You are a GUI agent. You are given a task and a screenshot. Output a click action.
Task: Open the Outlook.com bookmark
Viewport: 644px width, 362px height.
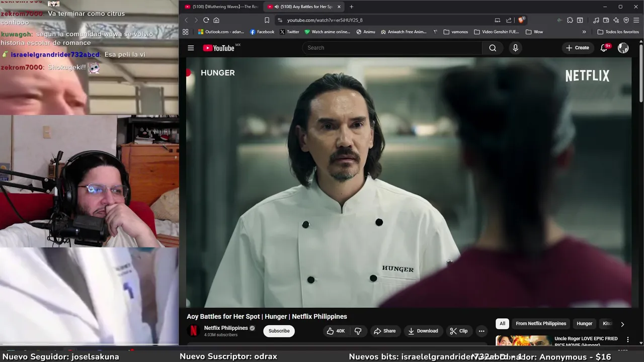pos(221,32)
